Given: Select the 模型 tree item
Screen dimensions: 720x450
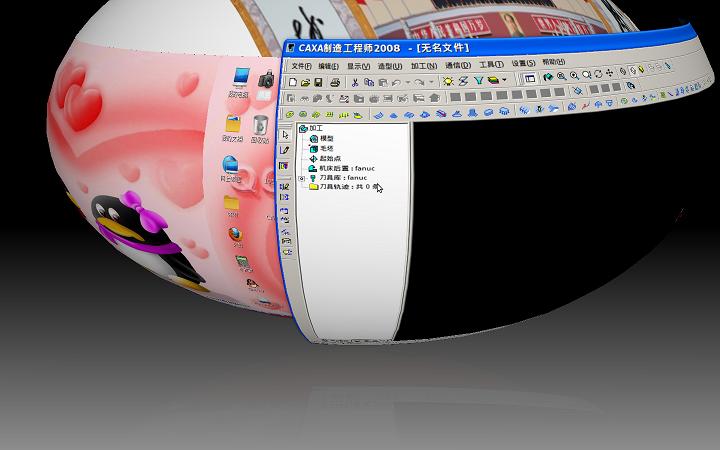Looking at the screenshot, I should pos(326,139).
